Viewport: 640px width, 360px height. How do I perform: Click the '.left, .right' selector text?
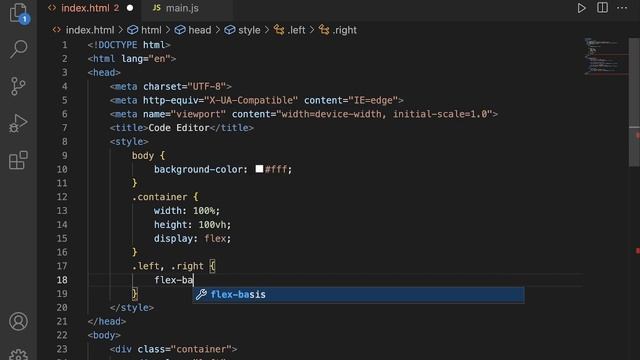pos(168,266)
